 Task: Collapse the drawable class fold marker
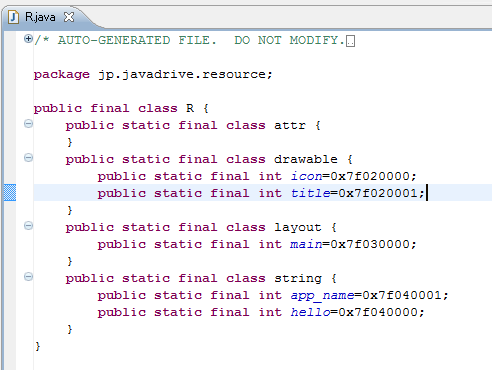(x=28, y=158)
